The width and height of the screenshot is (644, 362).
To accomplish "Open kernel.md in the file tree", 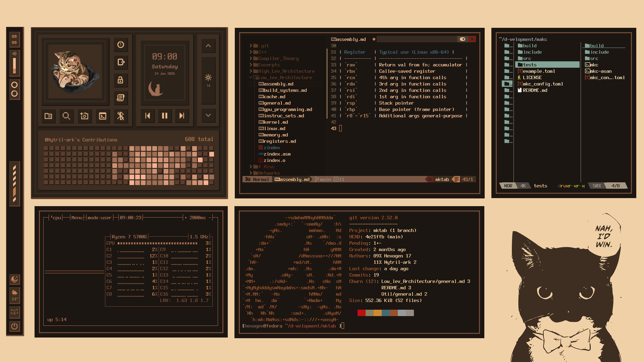I will tap(273, 122).
